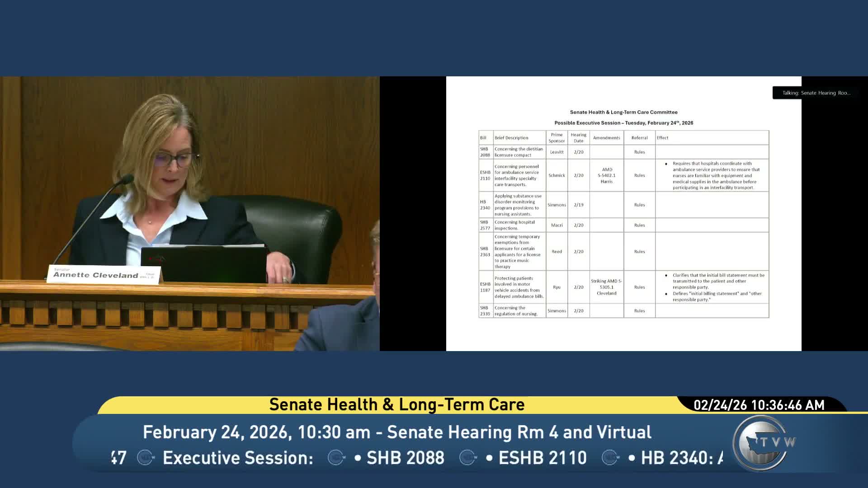The width and height of the screenshot is (868, 488).
Task: Click Striking AMD S-5305.1 Cleveland cell
Action: click(x=606, y=287)
